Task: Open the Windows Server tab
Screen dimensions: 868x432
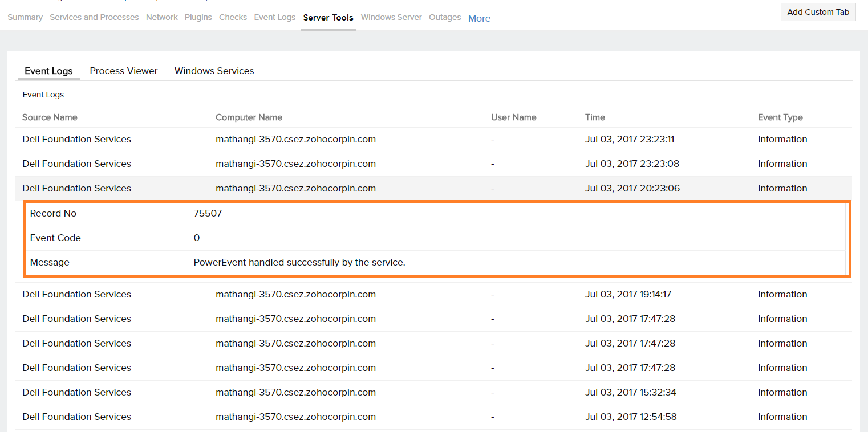Action: point(391,17)
